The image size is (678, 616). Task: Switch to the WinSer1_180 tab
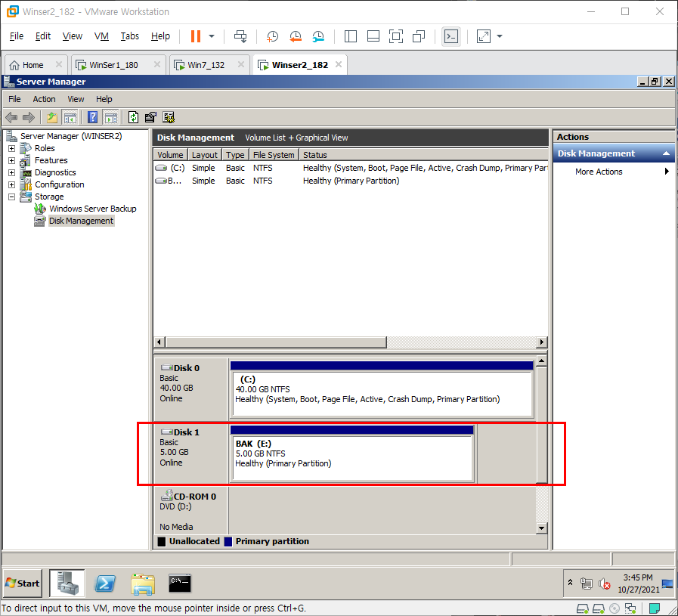coord(113,65)
